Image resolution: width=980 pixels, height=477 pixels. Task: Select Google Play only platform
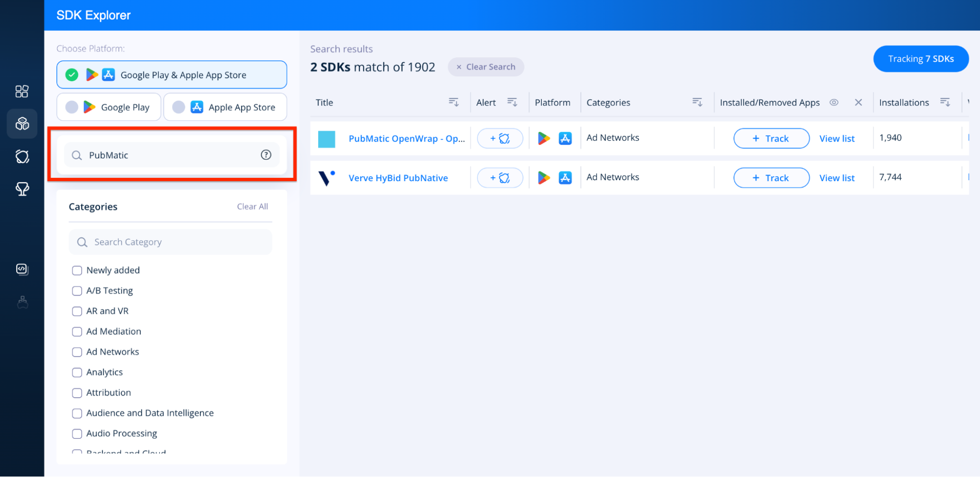tap(109, 107)
